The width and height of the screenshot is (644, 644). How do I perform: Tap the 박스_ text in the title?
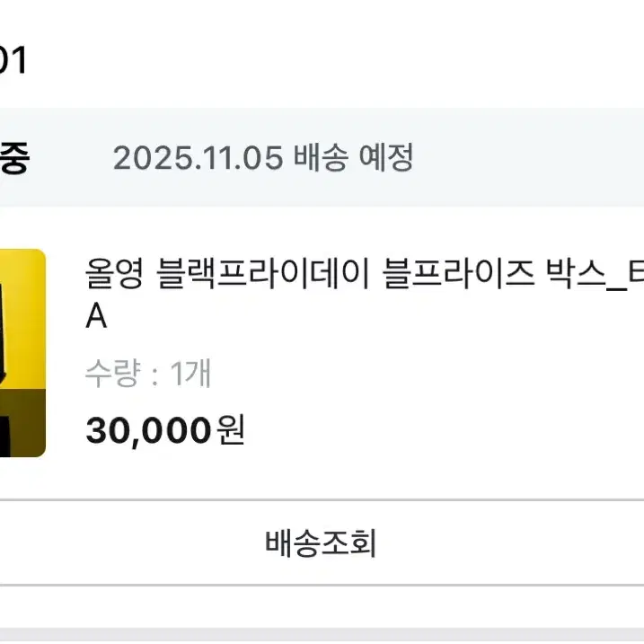[587, 274]
